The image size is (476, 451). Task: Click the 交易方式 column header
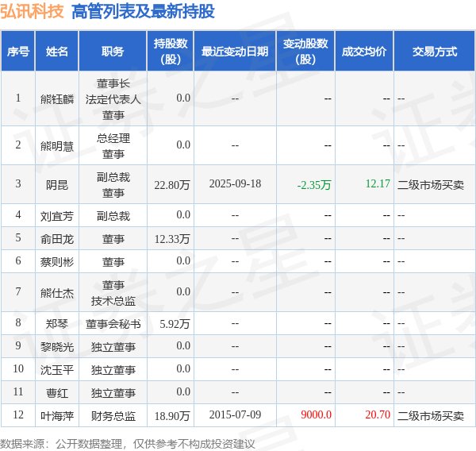[x=435, y=52]
